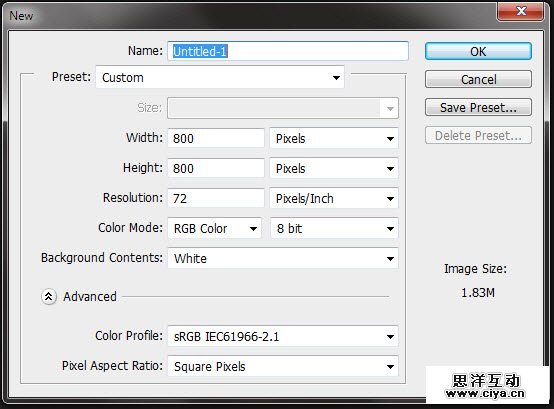Open the Preset dropdown showing Custom
Viewport: 554px width, 409px height.
pos(220,77)
